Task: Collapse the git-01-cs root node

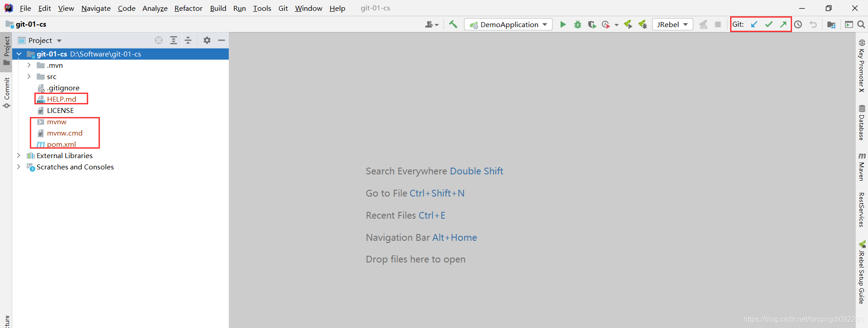Action: 19,54
